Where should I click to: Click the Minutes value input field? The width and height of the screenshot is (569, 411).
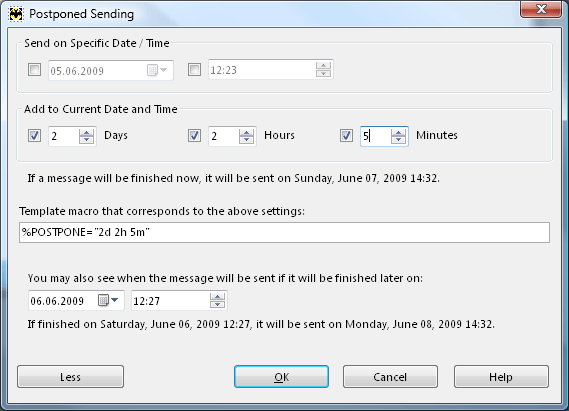[376, 136]
